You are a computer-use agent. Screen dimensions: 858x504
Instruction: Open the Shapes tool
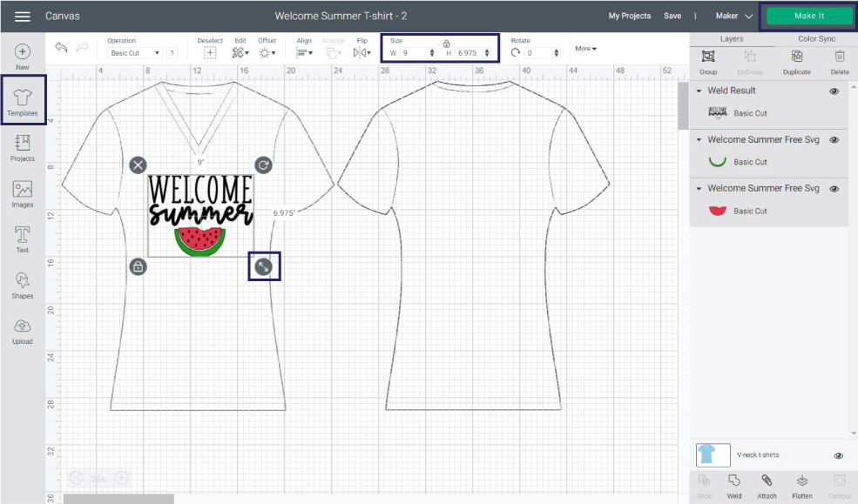pyautogui.click(x=23, y=285)
